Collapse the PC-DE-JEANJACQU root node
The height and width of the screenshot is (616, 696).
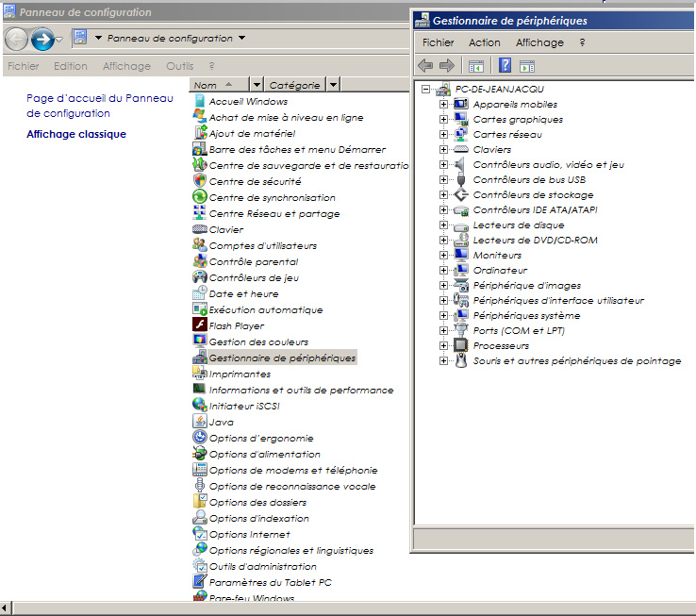coord(425,90)
